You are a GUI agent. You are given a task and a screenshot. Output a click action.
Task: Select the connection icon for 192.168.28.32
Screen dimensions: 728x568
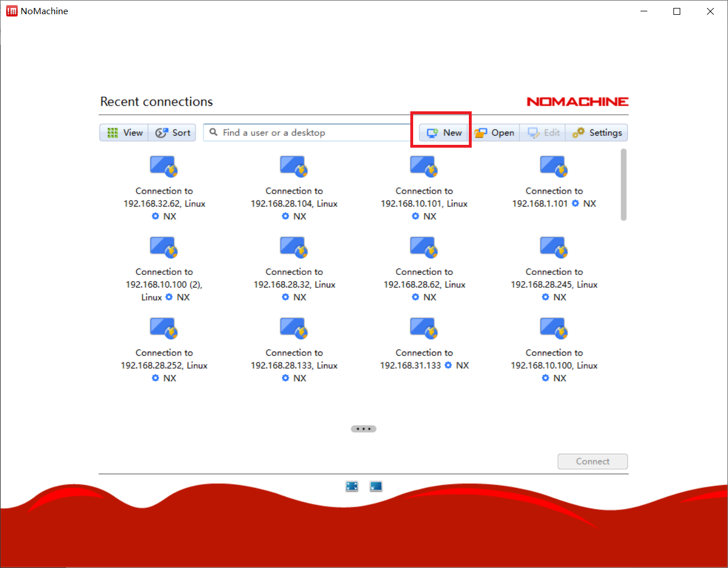coord(294,248)
